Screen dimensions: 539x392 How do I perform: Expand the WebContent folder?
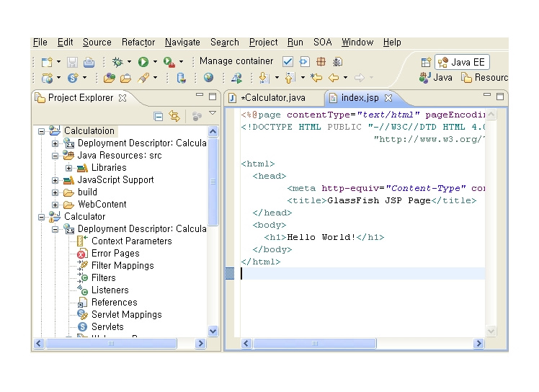point(55,205)
